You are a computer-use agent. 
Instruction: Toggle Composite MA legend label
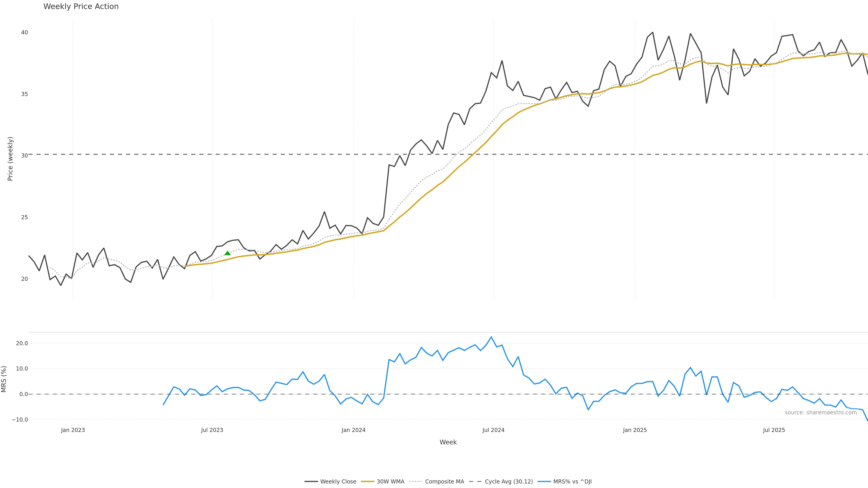(444, 482)
